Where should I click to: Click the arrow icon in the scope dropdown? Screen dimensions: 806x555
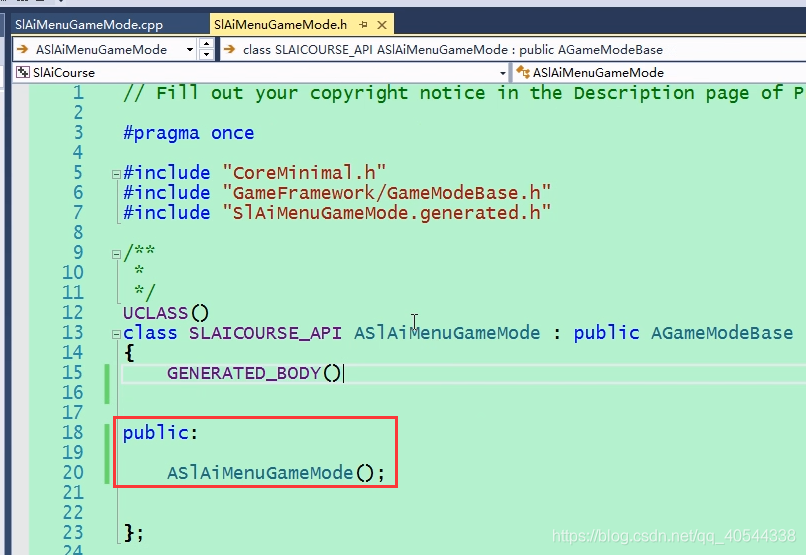coord(23,49)
